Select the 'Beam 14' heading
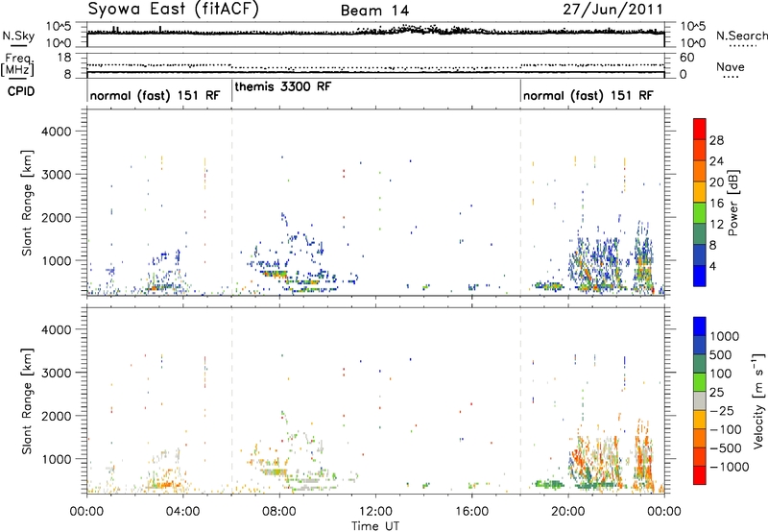 (374, 11)
